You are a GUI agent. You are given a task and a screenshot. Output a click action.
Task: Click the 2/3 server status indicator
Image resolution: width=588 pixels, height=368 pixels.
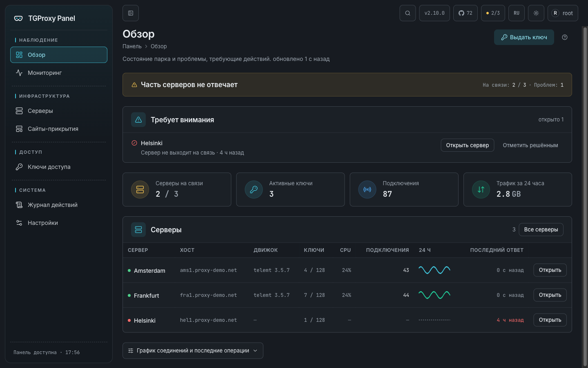point(493,13)
